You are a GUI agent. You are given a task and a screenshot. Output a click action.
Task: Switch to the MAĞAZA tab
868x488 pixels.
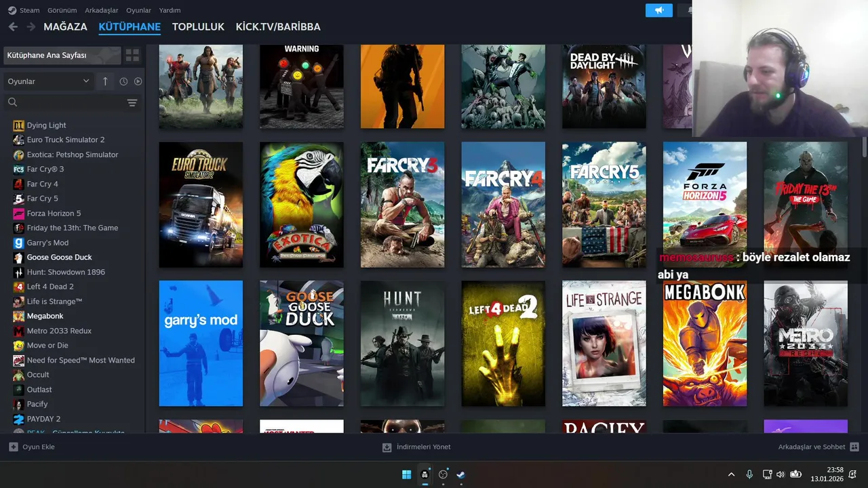[x=65, y=26]
